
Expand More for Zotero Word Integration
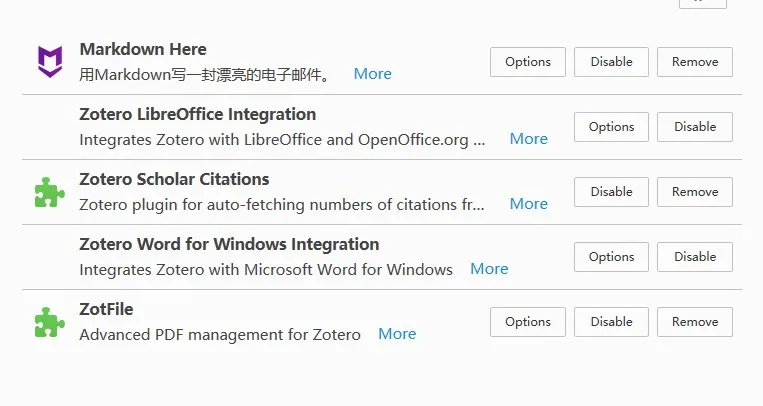[x=489, y=269]
